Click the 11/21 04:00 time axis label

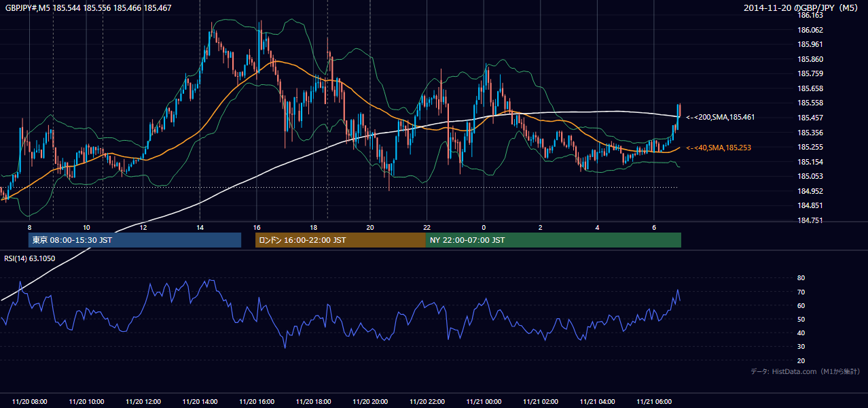tap(597, 402)
